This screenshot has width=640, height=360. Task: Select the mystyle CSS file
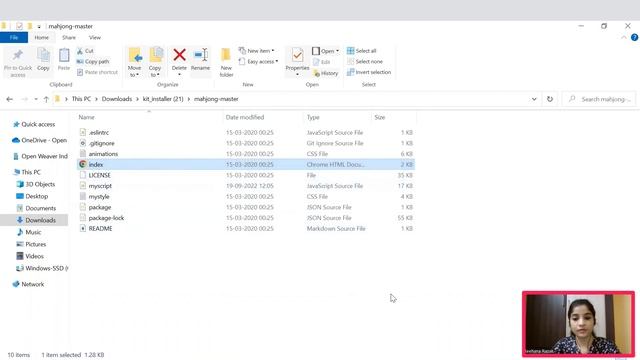(99, 196)
